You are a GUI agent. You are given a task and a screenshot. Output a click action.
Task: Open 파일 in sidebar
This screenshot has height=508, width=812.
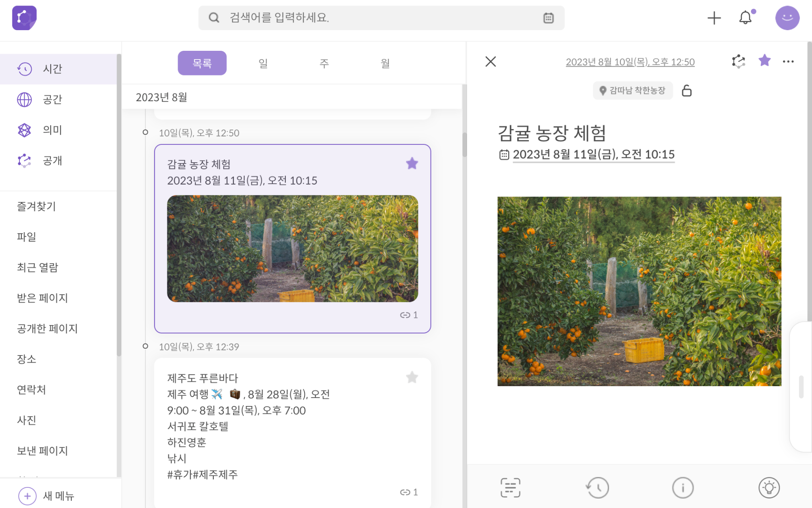27,237
